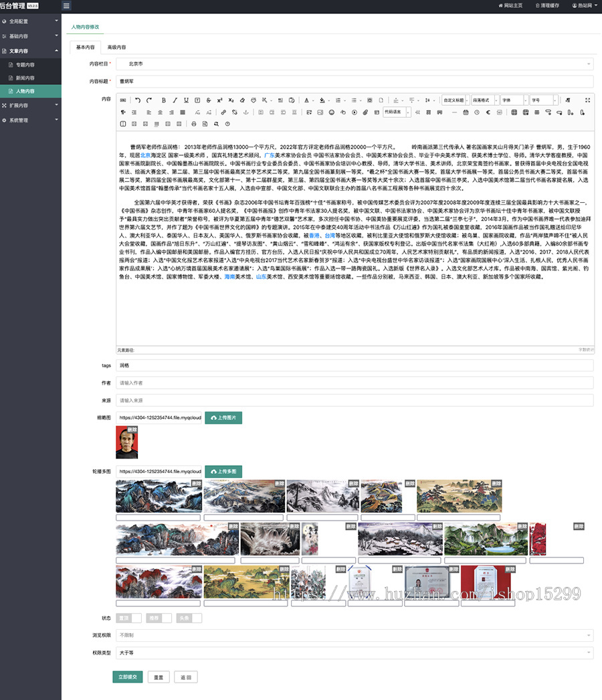The height and width of the screenshot is (700, 602).
Task: Open the 网站主页 link in header
Action: [510, 6]
